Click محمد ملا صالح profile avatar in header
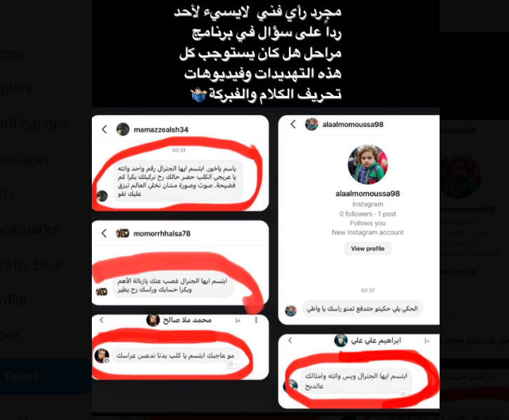This screenshot has height=420, width=509. pos(153,320)
